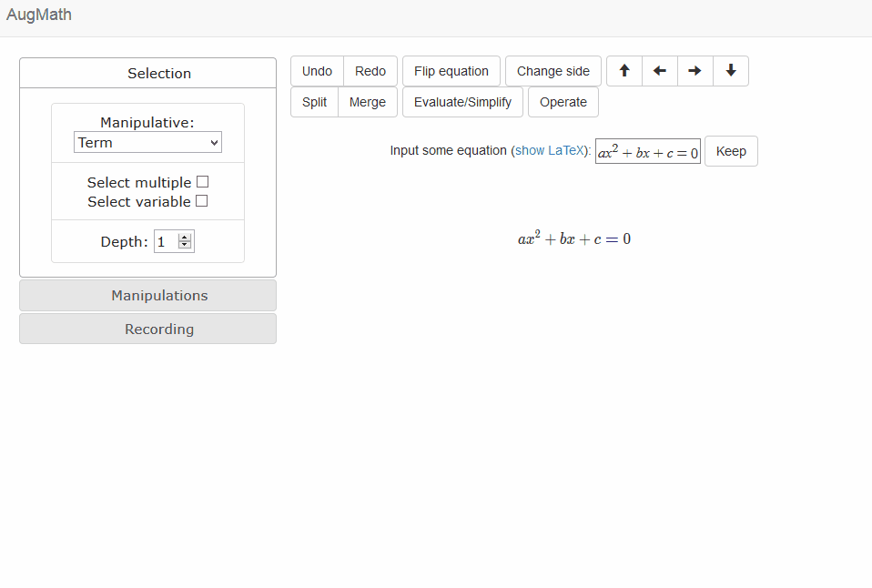Open the show LaTeX link

pos(550,151)
